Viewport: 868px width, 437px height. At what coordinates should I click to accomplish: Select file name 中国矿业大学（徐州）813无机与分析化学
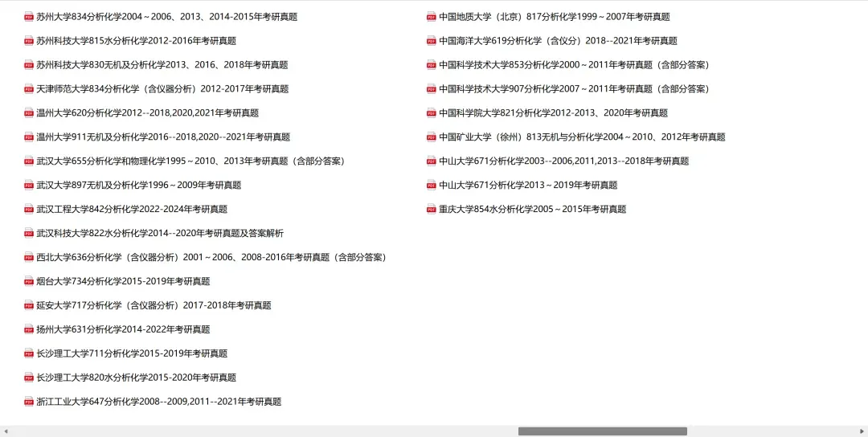[582, 137]
